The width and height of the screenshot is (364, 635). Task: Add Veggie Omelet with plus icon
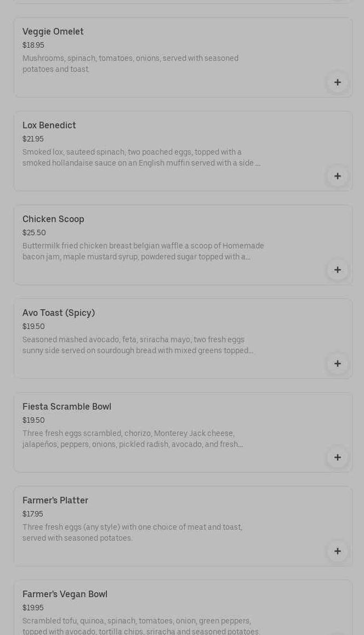338,82
